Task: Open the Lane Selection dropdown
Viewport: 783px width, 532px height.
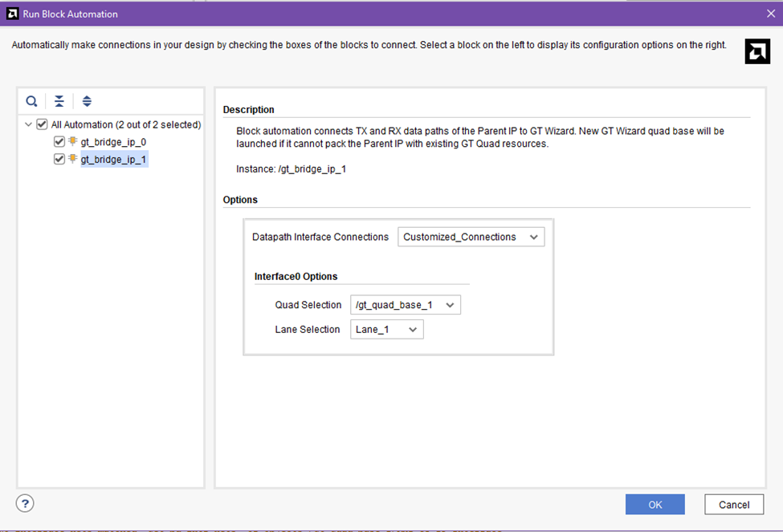Action: (386, 329)
